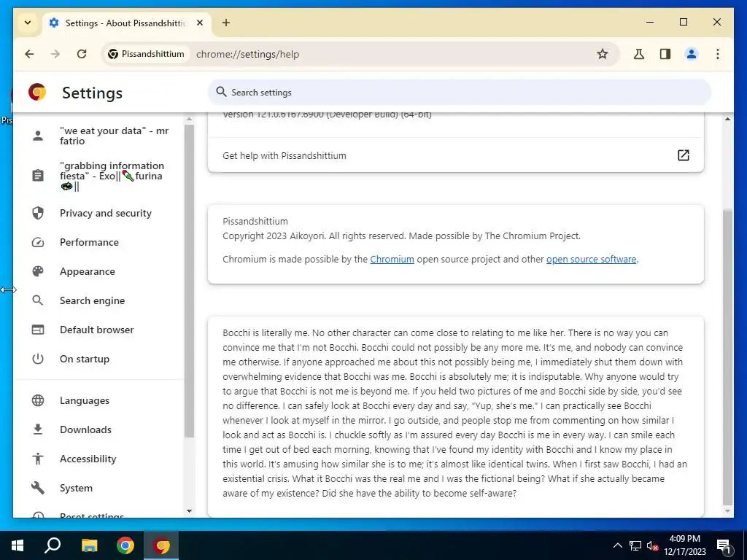This screenshot has height=560, width=747.
Task: Open the tab search dropdown arrow
Action: 28,23
